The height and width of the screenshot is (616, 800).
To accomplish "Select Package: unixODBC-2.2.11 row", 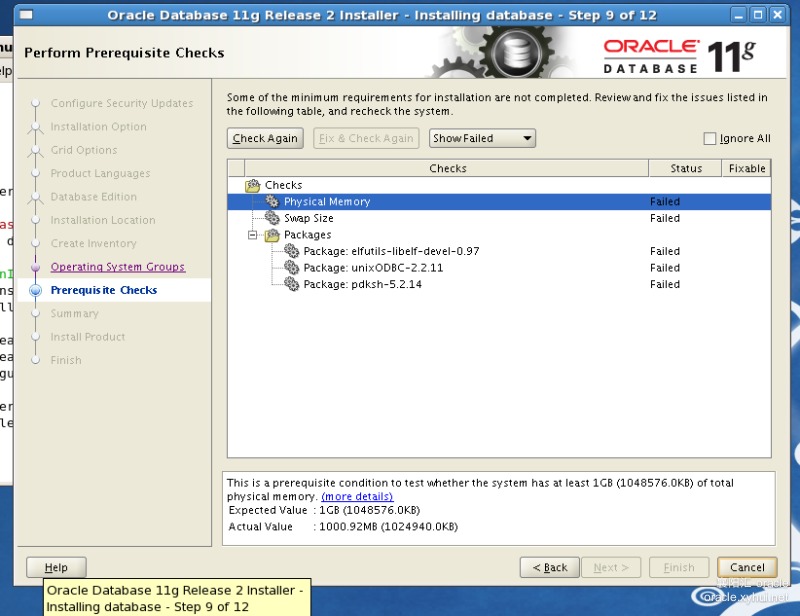I will tap(499, 267).
